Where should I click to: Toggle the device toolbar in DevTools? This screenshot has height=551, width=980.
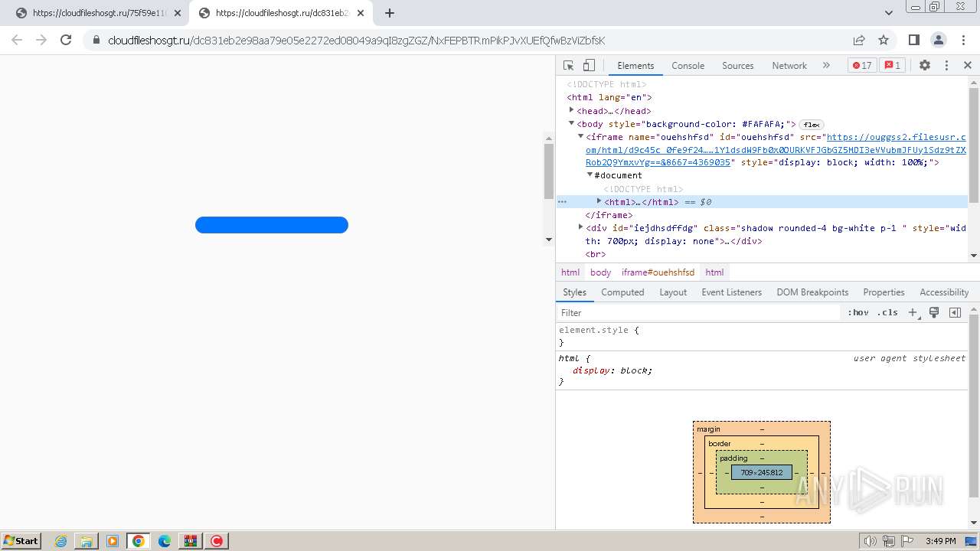point(589,65)
